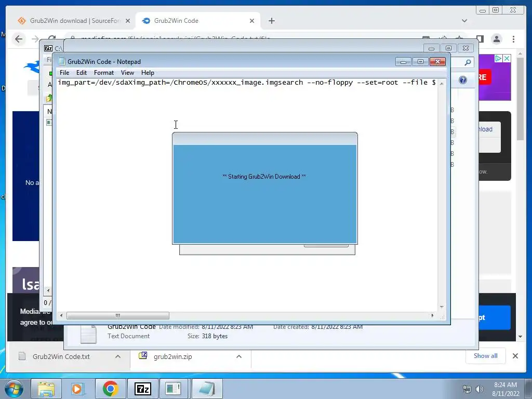Open Windows Explorer from taskbar
The image size is (532, 399).
(46, 389)
